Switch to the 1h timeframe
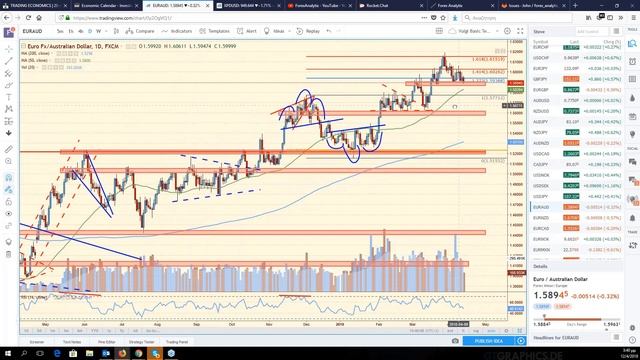Screen dimensions: 640x360 (71, 31)
